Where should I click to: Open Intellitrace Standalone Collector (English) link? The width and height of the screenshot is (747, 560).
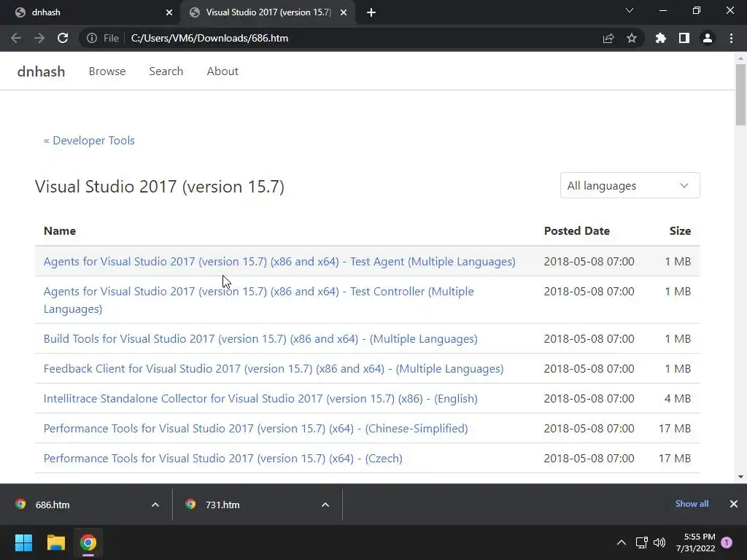[260, 399]
